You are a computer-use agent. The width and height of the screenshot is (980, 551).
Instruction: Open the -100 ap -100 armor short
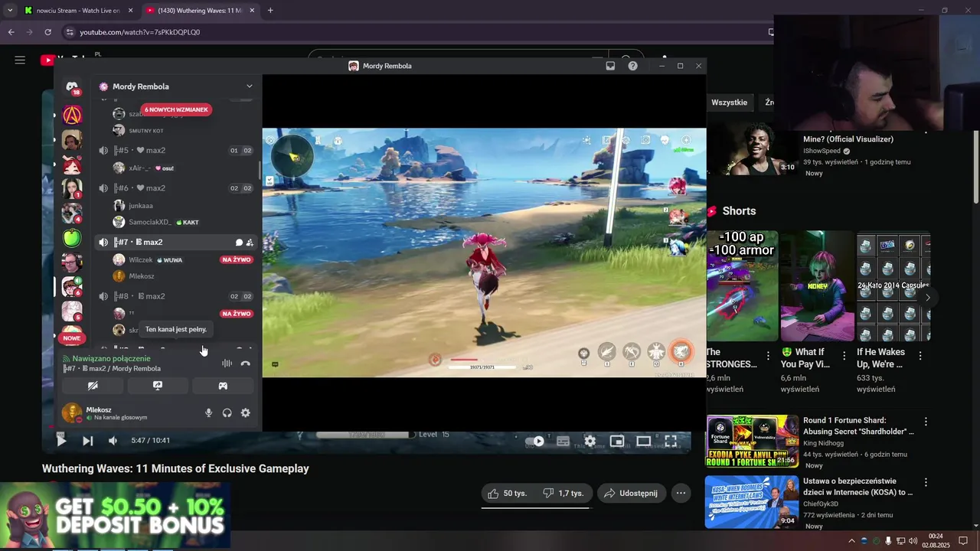(742, 286)
